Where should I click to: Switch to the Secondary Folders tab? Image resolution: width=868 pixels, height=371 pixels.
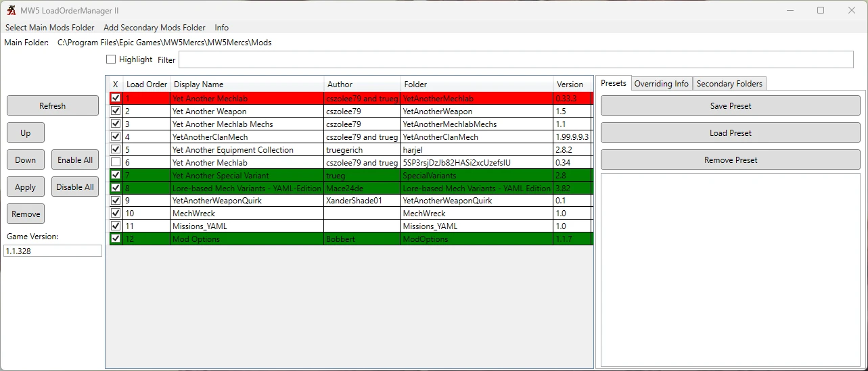pos(729,84)
